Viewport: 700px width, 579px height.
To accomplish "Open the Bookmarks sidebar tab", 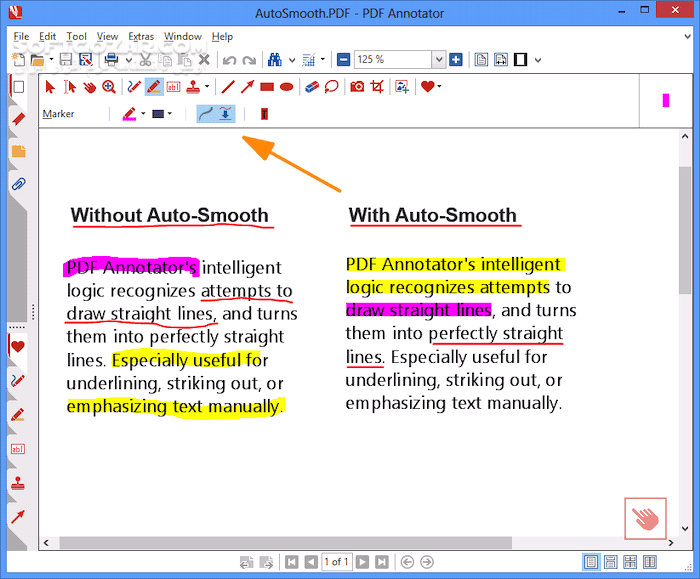I will point(18,119).
